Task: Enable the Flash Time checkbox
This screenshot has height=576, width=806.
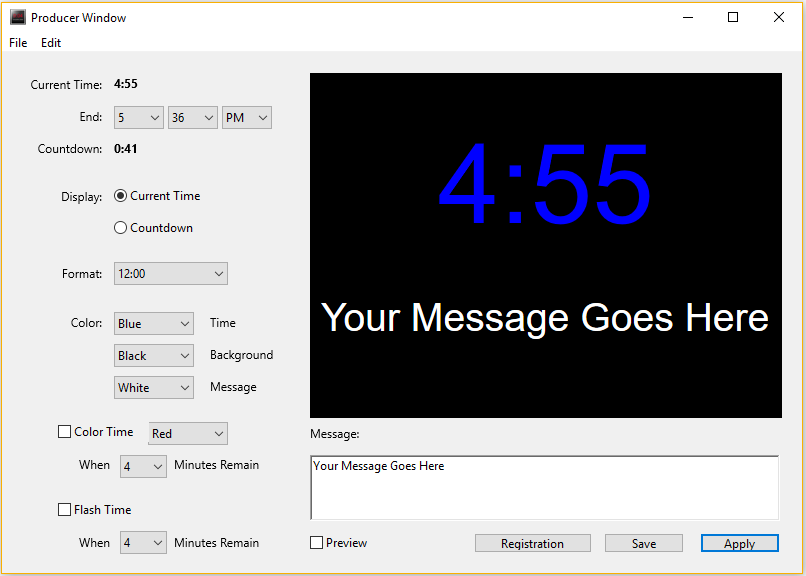Action: (x=64, y=509)
